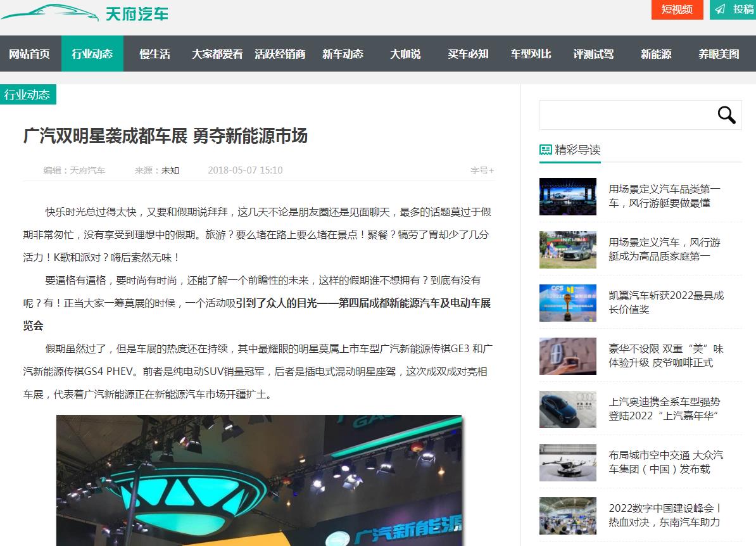Select the 行业动态 navigation tab
The height and width of the screenshot is (546, 756).
92,54
